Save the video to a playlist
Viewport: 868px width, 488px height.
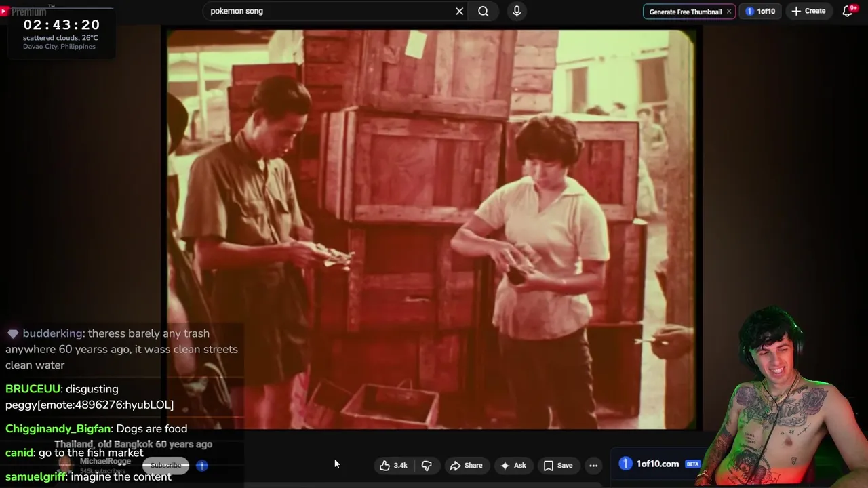point(557,465)
